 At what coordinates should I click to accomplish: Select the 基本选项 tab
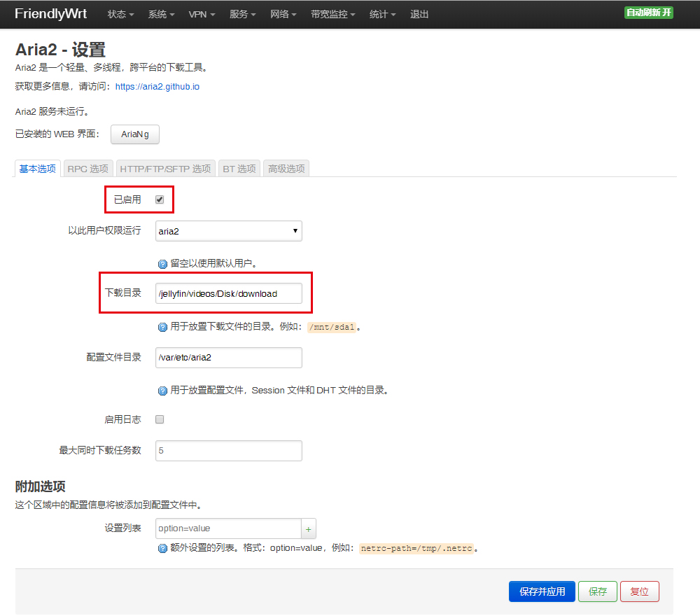[38, 169]
